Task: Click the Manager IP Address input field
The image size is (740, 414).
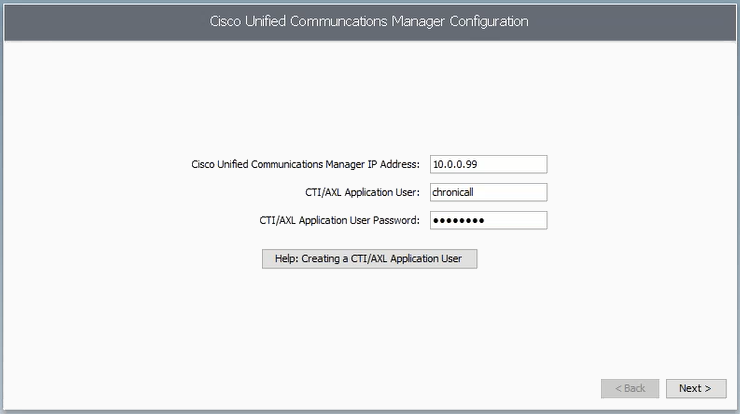Action: [x=488, y=164]
